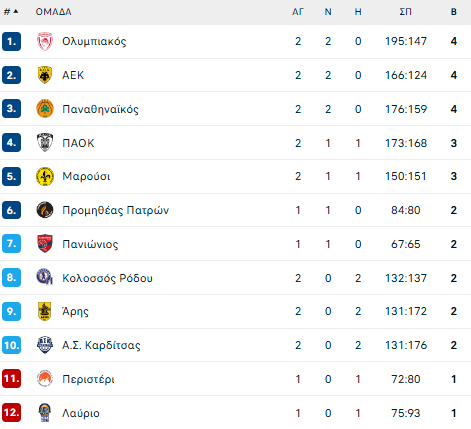Click the Προμηθέας Πατρών flame logo
471x429 pixels.
45,210
